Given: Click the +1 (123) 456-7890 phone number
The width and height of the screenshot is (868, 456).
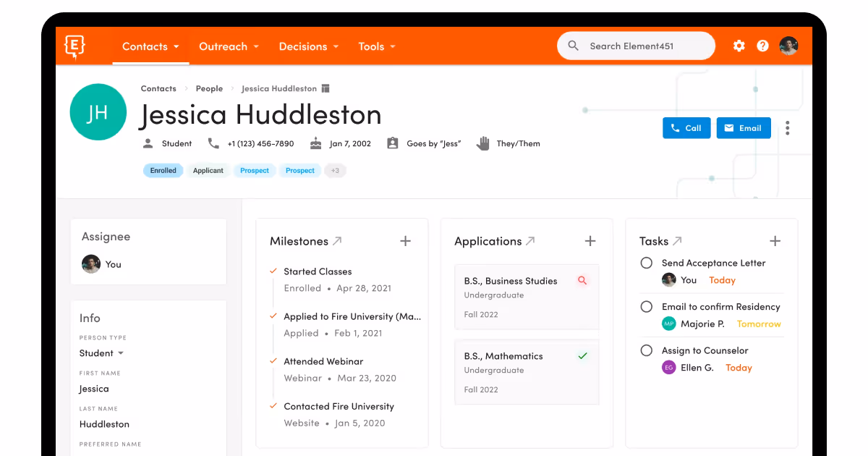Looking at the screenshot, I should coord(260,143).
